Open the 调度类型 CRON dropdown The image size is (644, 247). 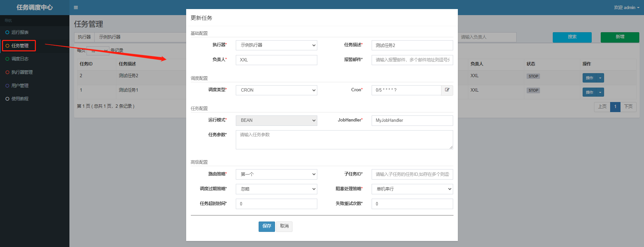point(276,90)
